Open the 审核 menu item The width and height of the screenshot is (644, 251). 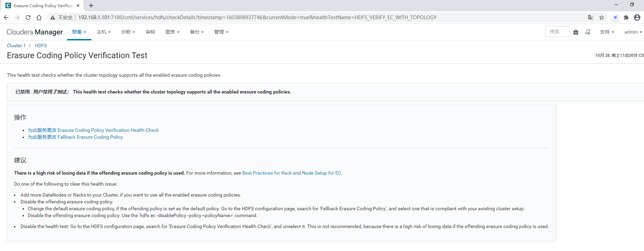coord(150,32)
